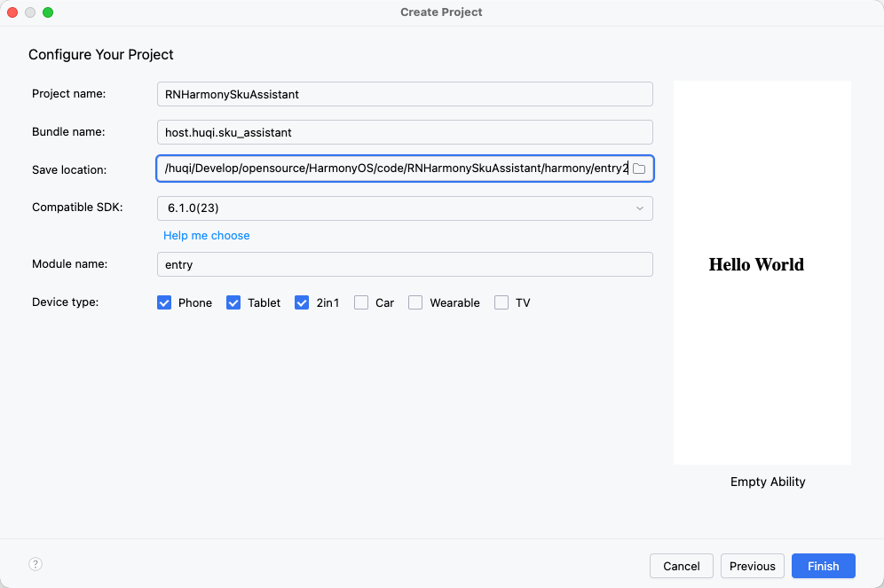The height and width of the screenshot is (588, 884).
Task: Cancel the project creation
Action: (x=681, y=566)
